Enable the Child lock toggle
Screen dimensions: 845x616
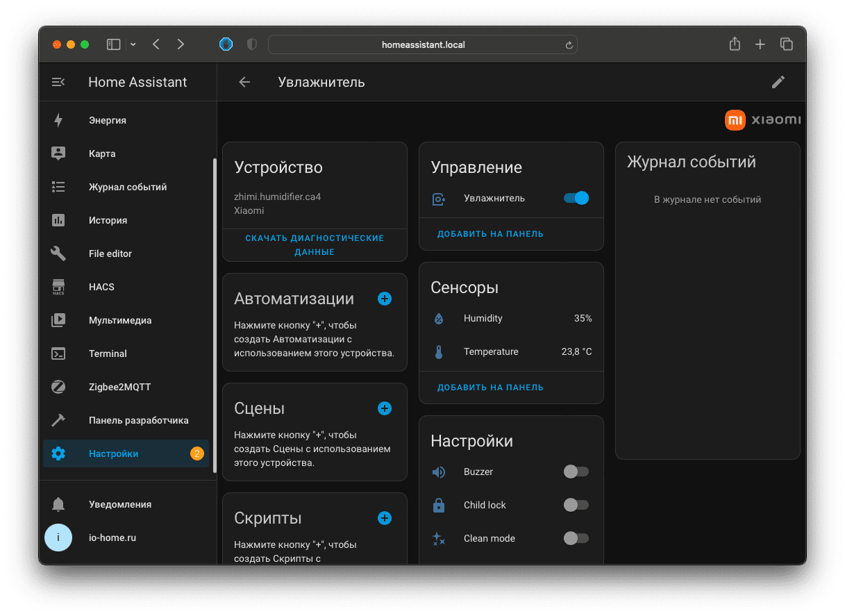point(576,505)
